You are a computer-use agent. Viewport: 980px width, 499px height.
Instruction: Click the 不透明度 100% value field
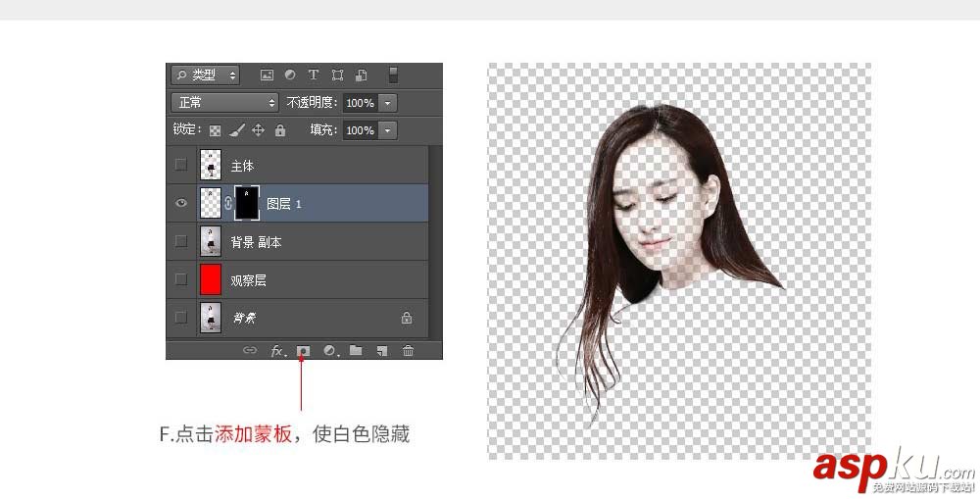point(361,103)
